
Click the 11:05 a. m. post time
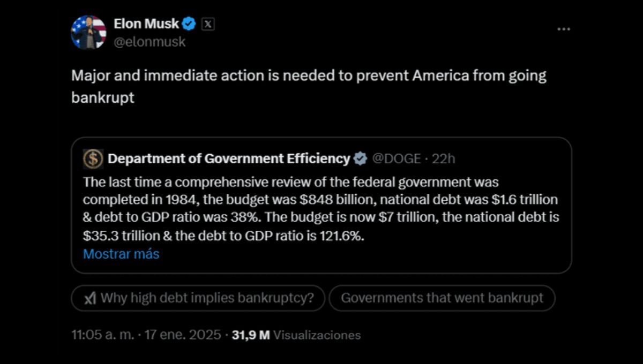(102, 335)
